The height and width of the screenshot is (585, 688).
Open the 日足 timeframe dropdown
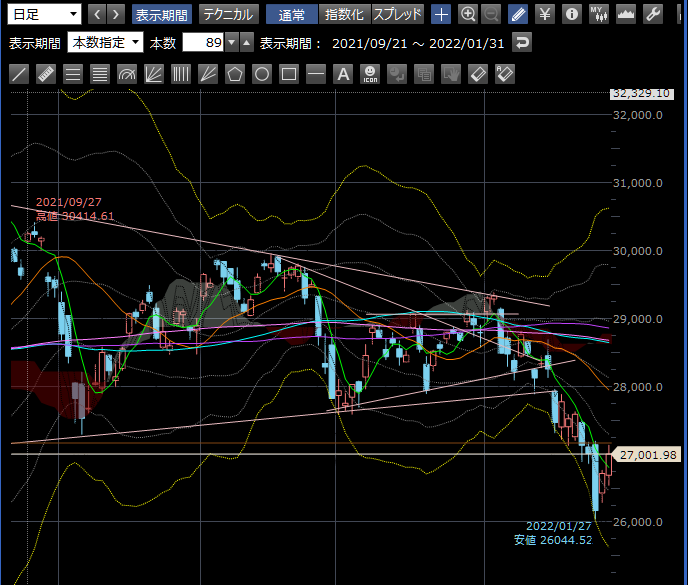coord(46,14)
